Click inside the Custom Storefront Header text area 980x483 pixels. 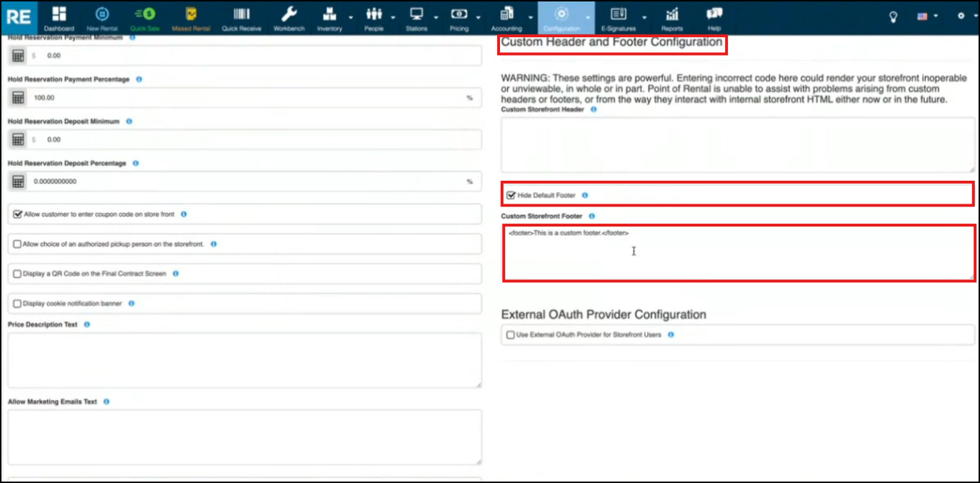737,144
